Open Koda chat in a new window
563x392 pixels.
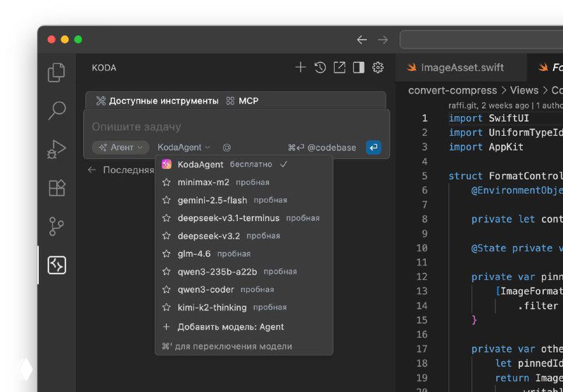339,68
